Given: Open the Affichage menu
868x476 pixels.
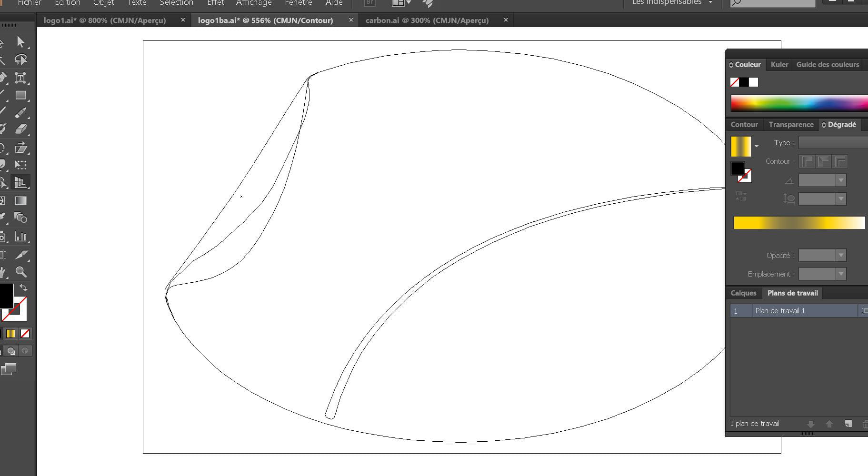Looking at the screenshot, I should 254,3.
